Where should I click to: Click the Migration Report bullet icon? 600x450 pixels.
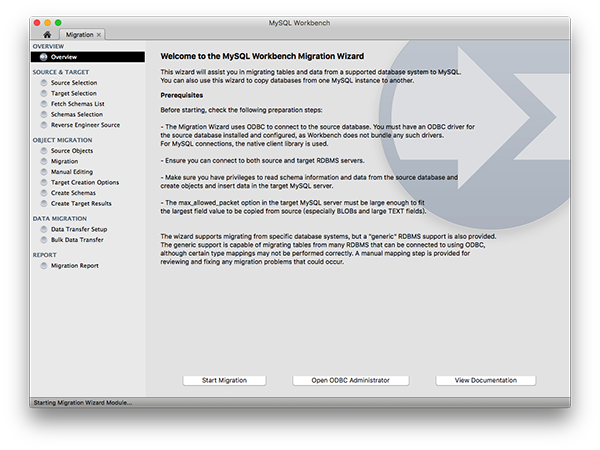pyautogui.click(x=44, y=266)
